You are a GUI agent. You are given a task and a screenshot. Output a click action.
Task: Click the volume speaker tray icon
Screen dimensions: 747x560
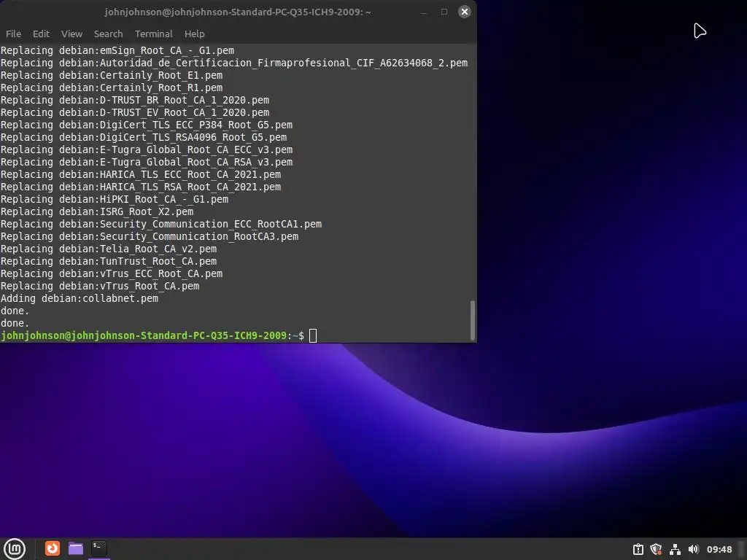pos(693,549)
